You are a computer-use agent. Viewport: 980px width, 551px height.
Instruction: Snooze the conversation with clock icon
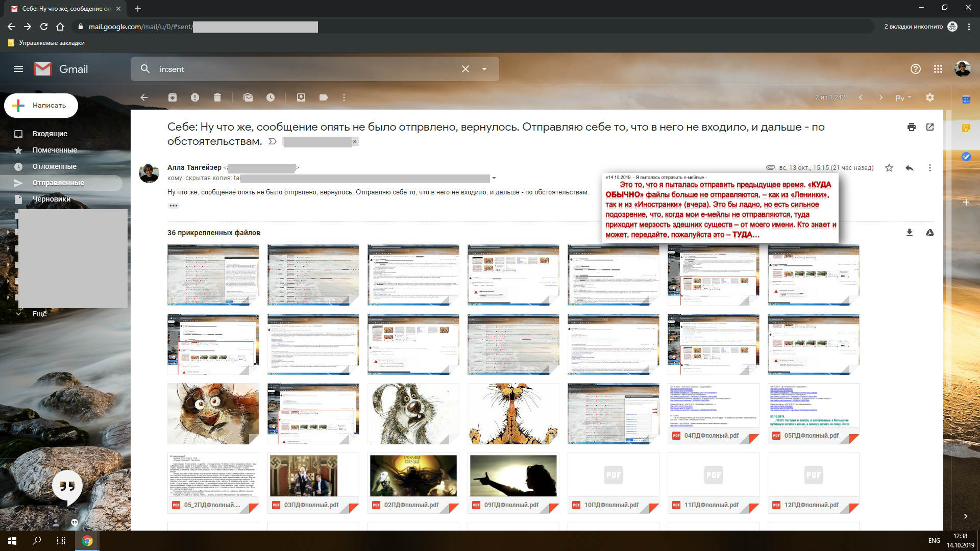(271, 97)
